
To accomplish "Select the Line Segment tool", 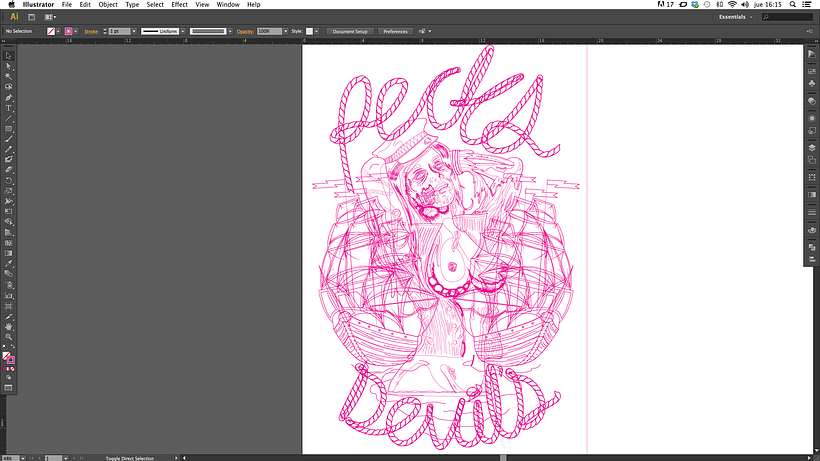I will coord(8,119).
